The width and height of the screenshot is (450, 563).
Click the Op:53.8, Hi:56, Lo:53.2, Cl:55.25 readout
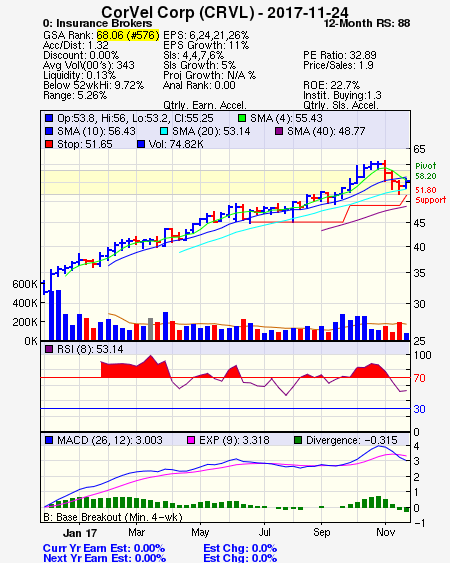point(135,118)
